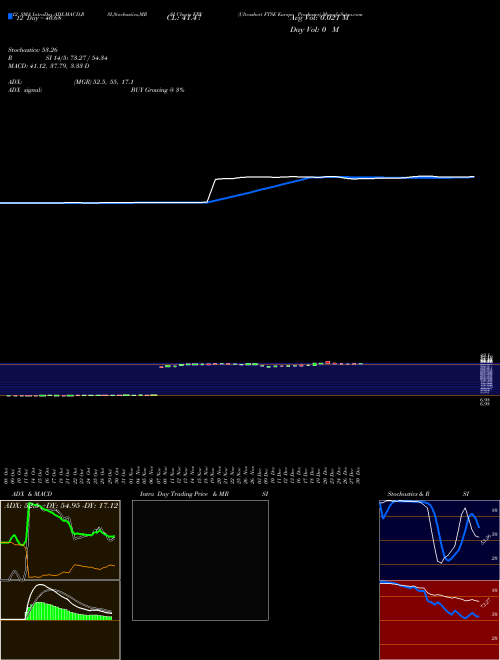Select the '(MGR) 52.5, 55, 17.1' ADX values
Screen dimensions: 500x660
tap(103, 82)
